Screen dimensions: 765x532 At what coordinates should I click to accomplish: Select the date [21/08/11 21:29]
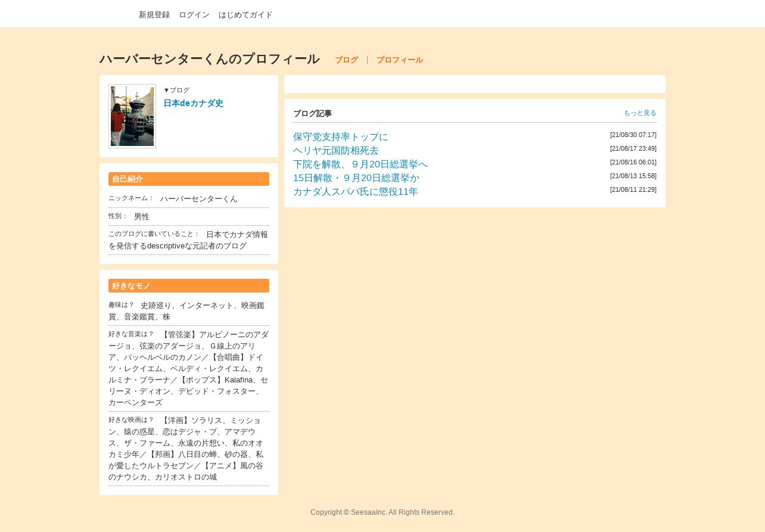pos(633,190)
